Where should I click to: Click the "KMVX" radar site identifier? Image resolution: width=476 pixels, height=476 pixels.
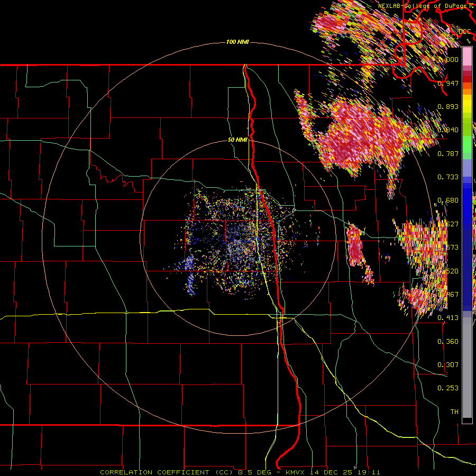coord(295,472)
